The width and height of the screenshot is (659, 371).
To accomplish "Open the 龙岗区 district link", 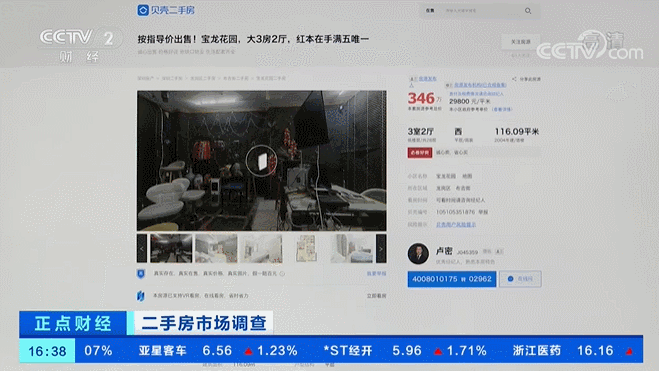I will [443, 188].
